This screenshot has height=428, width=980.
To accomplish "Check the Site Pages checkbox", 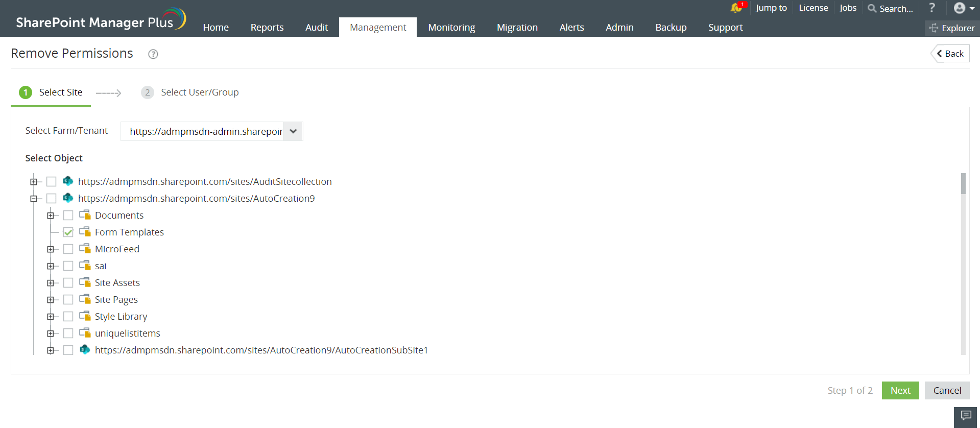I will pos(68,299).
